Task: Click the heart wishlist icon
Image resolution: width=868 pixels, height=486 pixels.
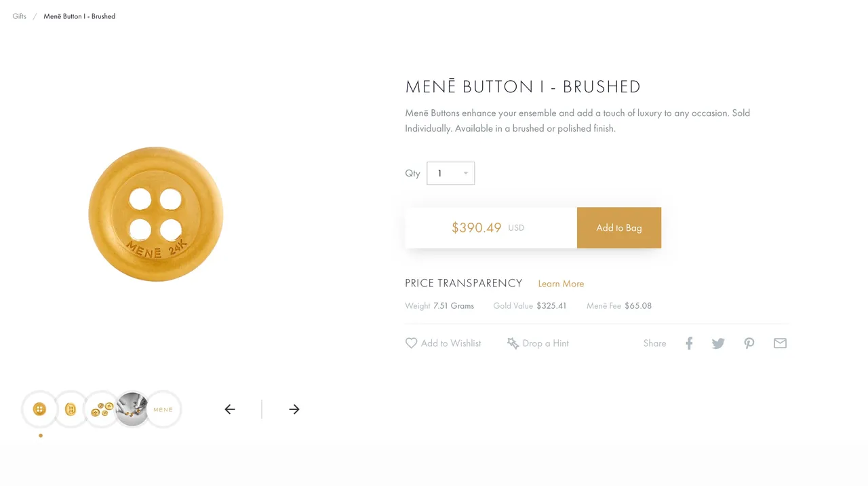Action: coord(411,343)
